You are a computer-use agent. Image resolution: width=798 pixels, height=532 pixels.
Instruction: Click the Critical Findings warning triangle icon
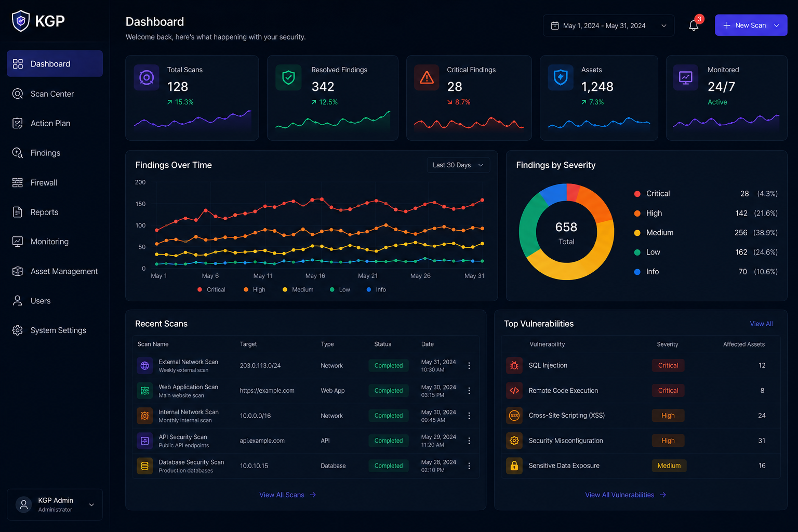[x=427, y=78]
